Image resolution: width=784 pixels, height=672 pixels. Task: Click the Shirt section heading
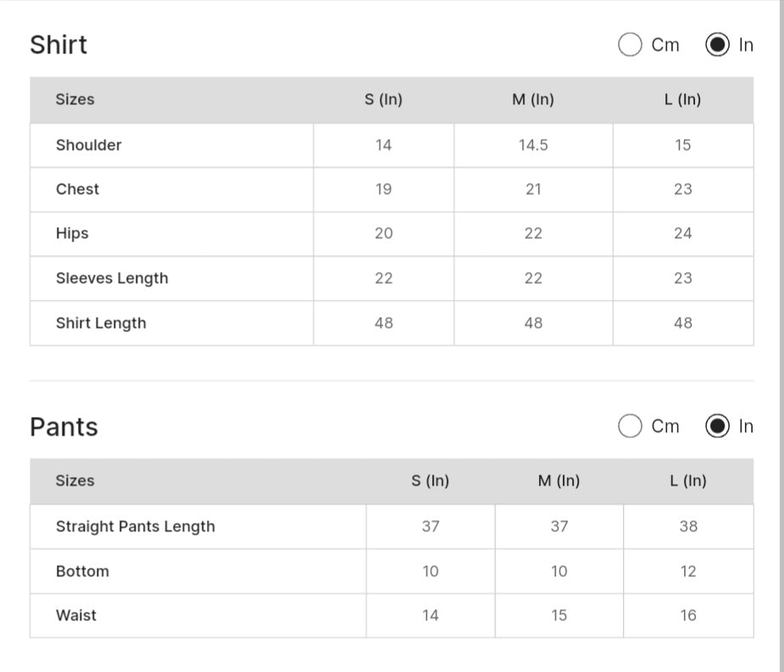click(x=58, y=45)
